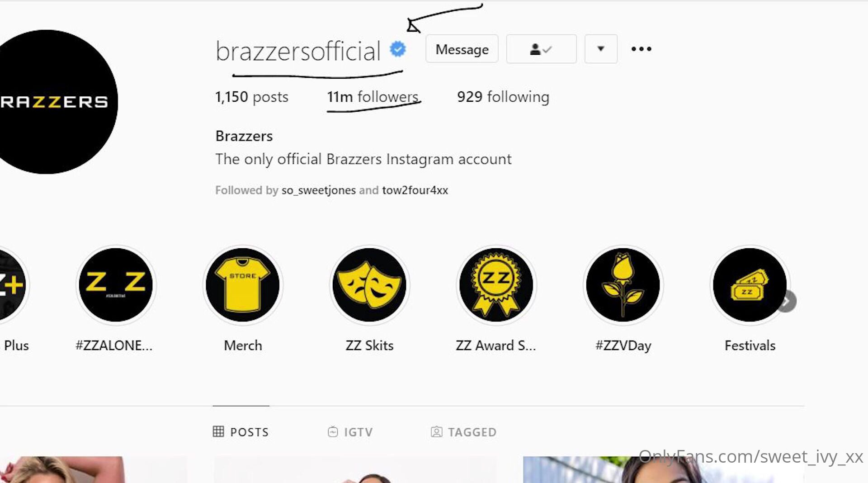
Task: Open the 929 following list
Action: pos(503,97)
